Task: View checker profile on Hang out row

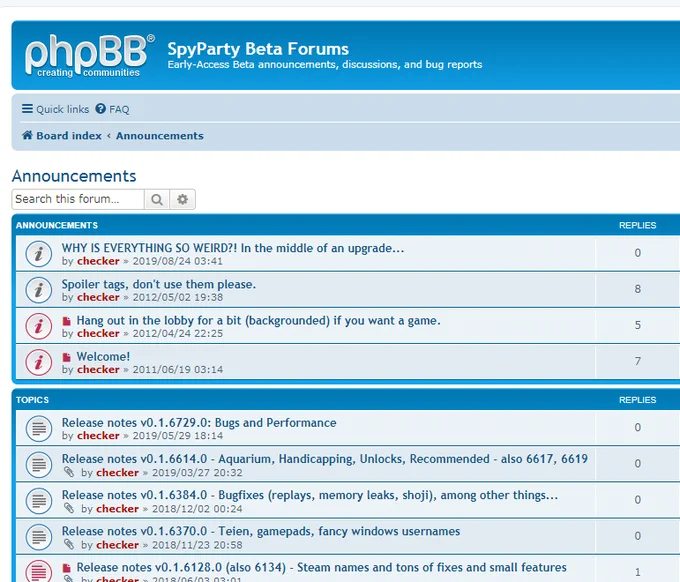Action: tap(98, 334)
